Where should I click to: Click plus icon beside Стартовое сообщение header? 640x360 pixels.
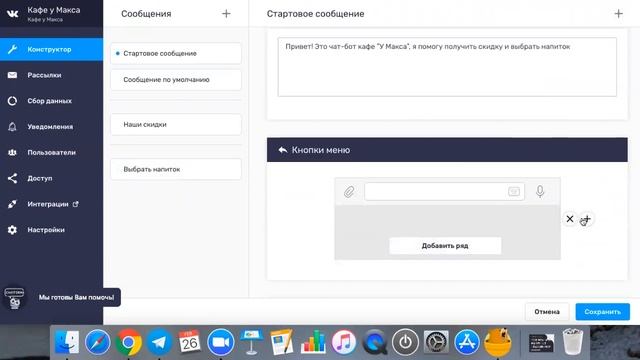(x=618, y=13)
